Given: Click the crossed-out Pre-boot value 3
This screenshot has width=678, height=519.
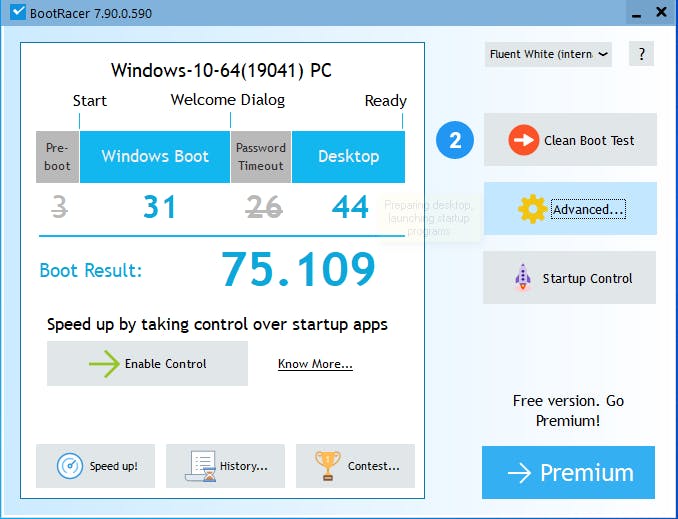Looking at the screenshot, I should point(59,207).
